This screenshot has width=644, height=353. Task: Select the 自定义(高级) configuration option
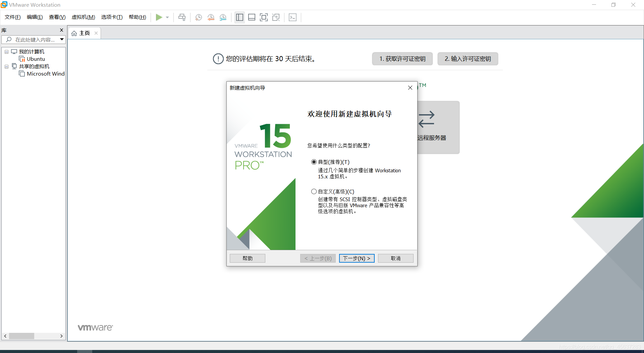[314, 191]
